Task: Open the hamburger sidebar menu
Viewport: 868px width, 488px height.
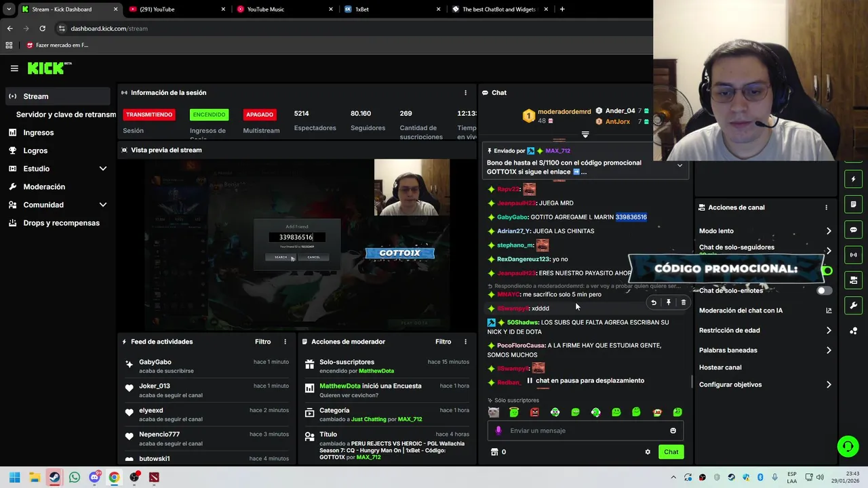Action: pyautogui.click(x=14, y=68)
